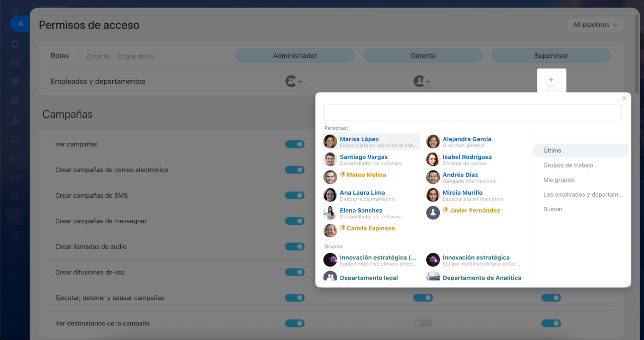Click Santiago Vargas's avatar photo

pos(330,159)
